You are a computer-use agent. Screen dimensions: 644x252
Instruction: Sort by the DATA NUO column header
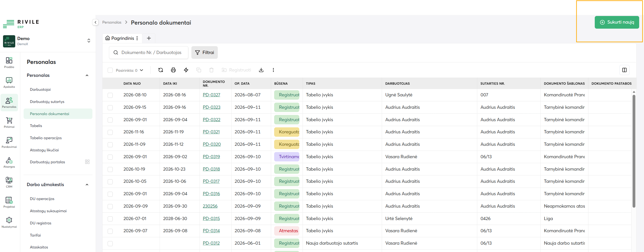(132, 83)
